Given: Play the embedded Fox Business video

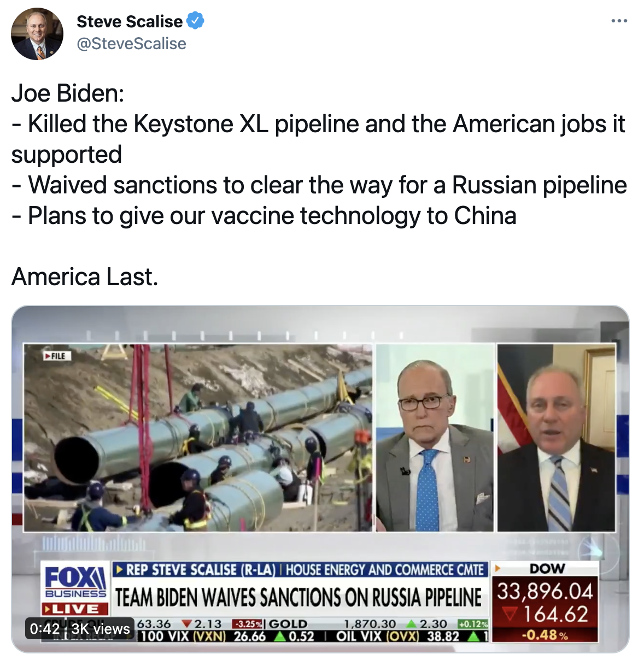Looking at the screenshot, I should click(320, 479).
